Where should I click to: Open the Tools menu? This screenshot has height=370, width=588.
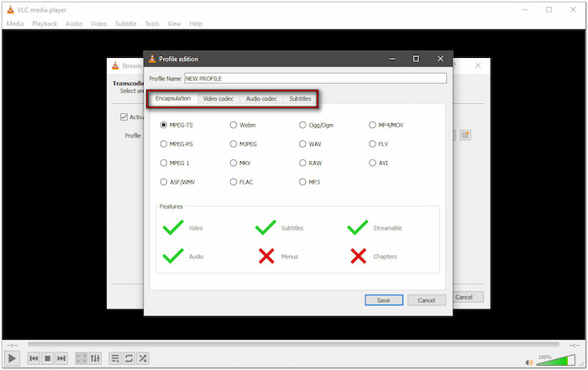click(152, 23)
